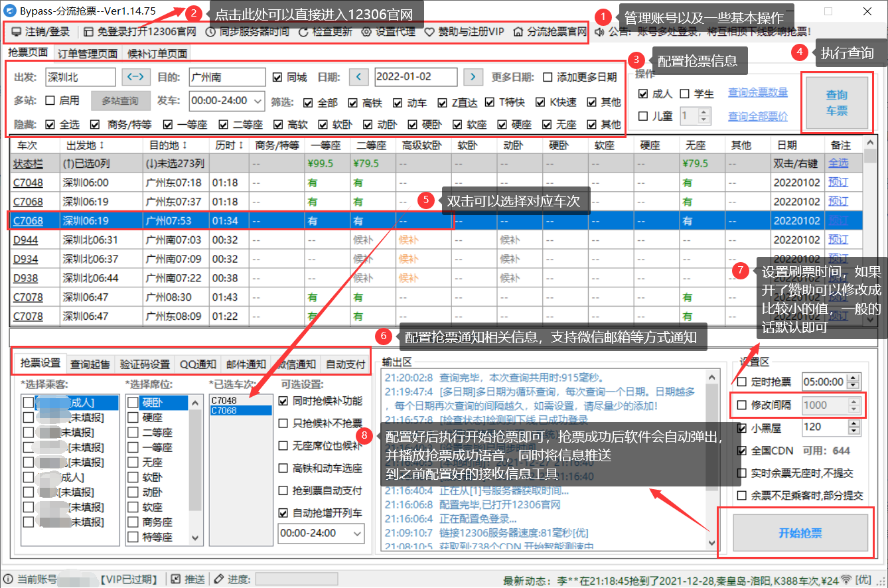Click the 进度 pencil icon in status bar

(219, 579)
